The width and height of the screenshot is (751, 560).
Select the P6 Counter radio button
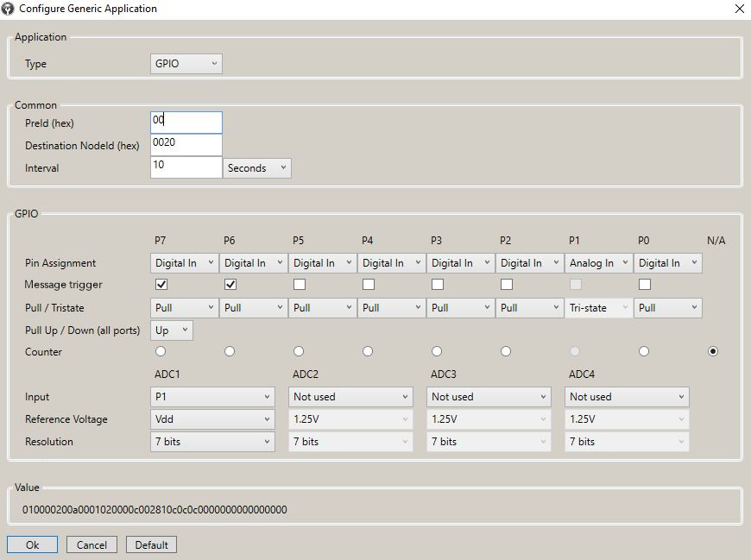tap(230, 351)
